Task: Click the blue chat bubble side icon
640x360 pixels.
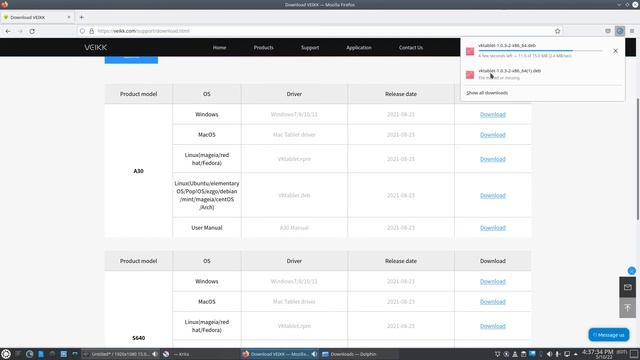Action: pyautogui.click(x=631, y=271)
